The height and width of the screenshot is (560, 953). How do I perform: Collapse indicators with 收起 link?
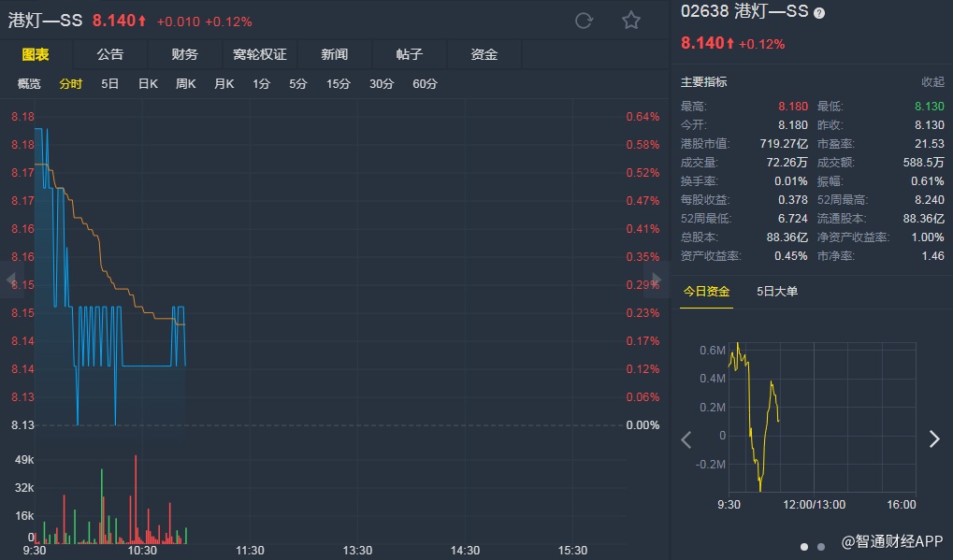[932, 82]
